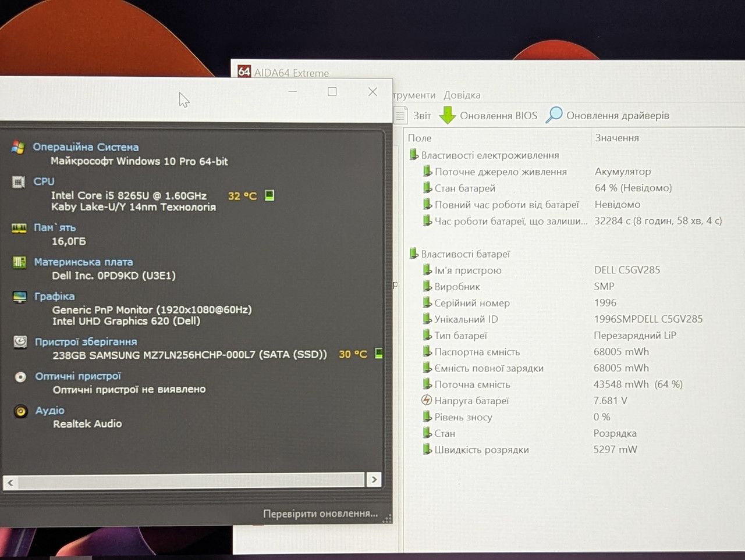The image size is (745, 560).
Task: Click the monitor icon beside Графіка
Action: 20,297
